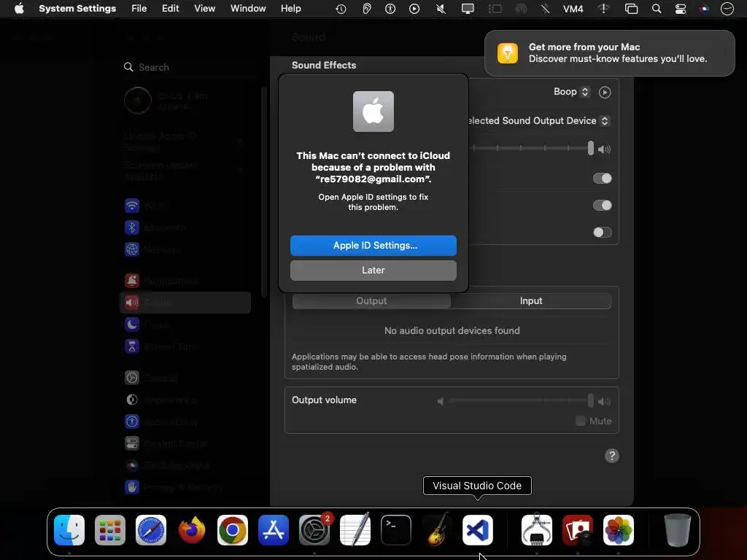This screenshot has height=560, width=747.
Task: Open Privacy & Security in sidebar
Action: 185,487
